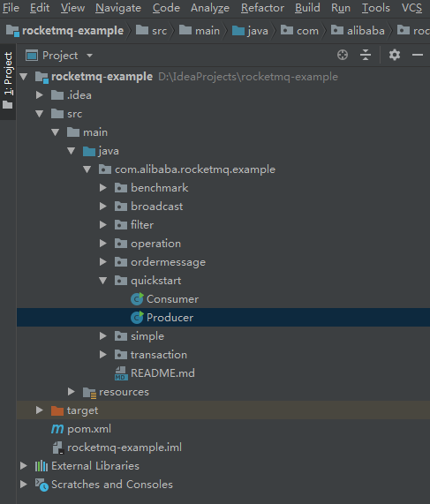This screenshot has width=430, height=504.
Task: Expand the .idea folder arrow
Action: click(39, 94)
